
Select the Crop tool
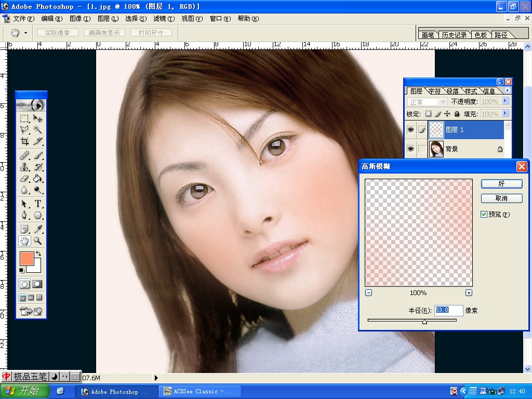(x=24, y=141)
